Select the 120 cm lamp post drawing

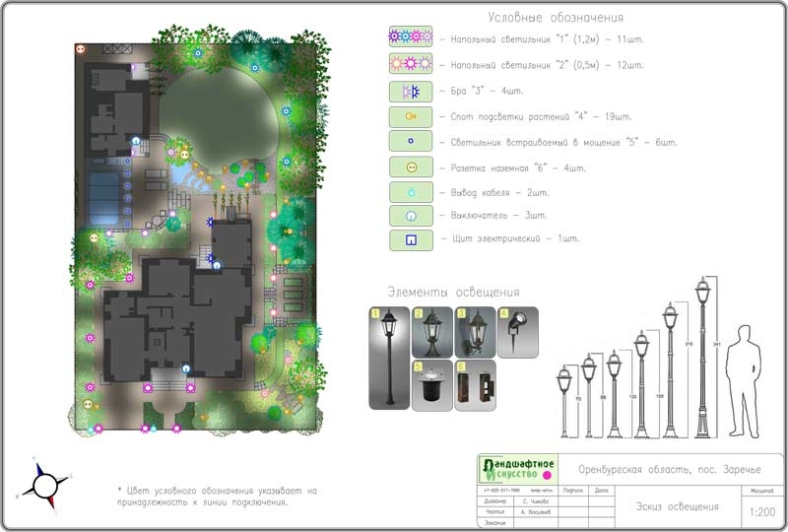tap(614, 394)
